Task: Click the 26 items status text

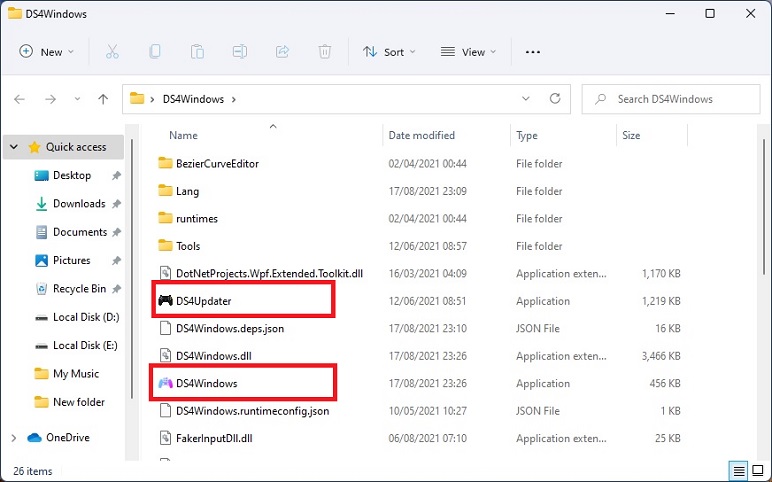Action: pyautogui.click(x=32, y=471)
